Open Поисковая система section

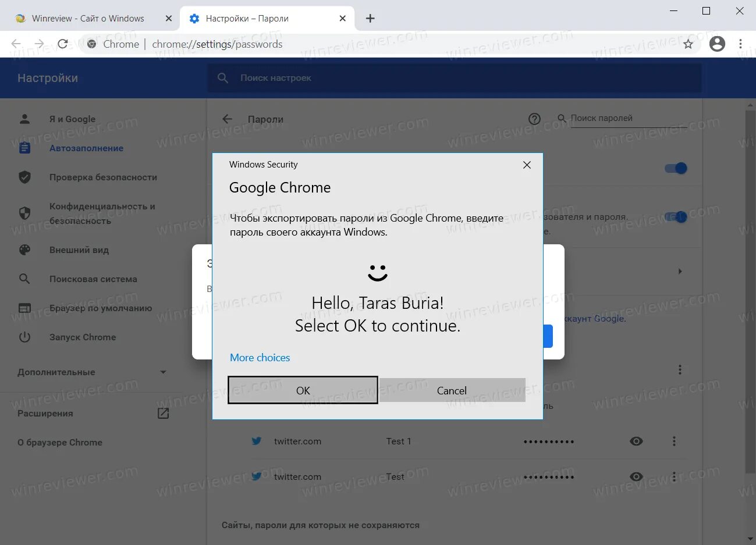[x=93, y=279]
